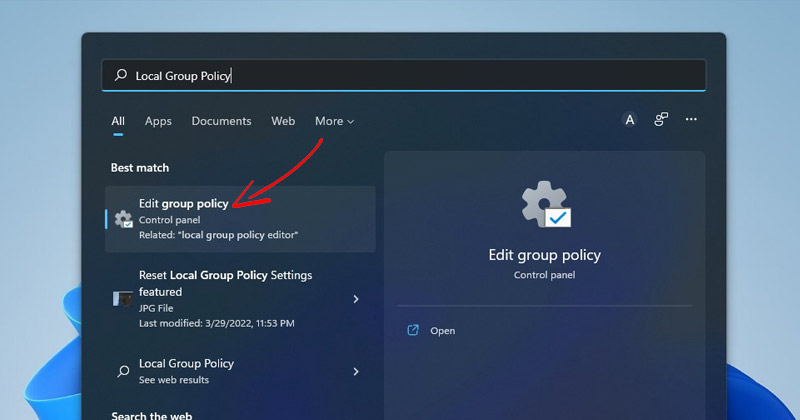Viewport: 800px width, 420px height.
Task: Expand the arrow for Local Group Policy web result
Action: coord(356,372)
